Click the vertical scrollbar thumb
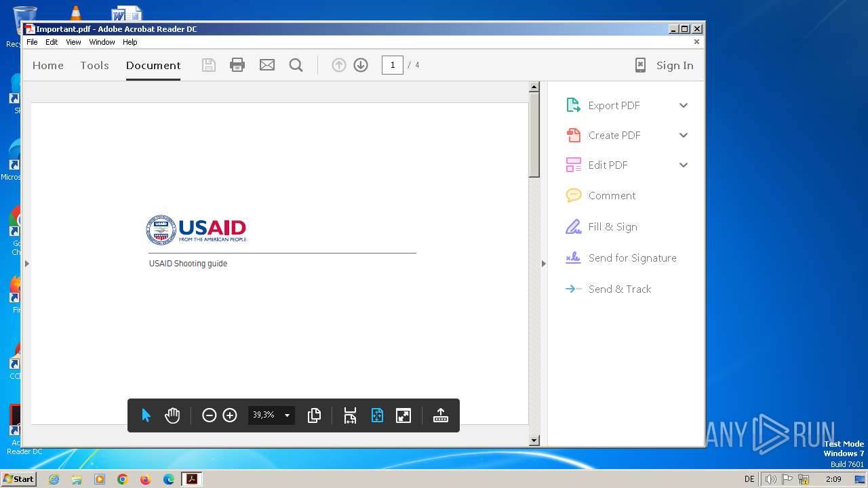Viewport: 868px width, 488px height. (534, 135)
